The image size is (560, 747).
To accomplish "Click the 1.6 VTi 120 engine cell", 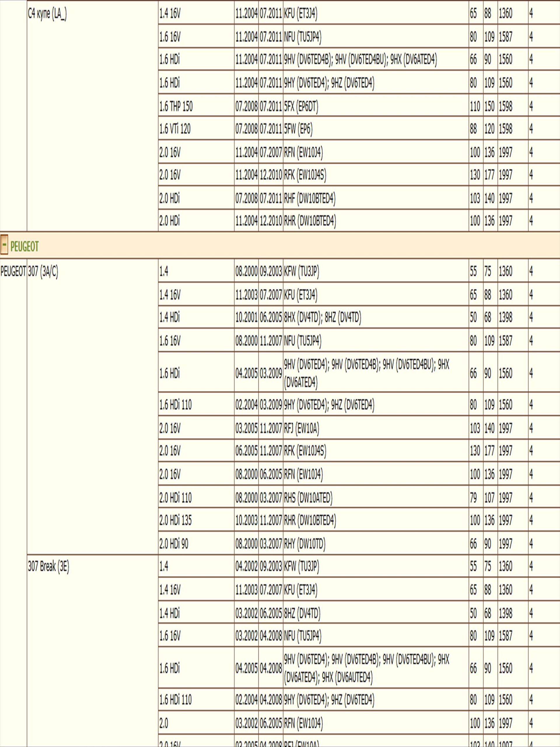I will coord(175,129).
